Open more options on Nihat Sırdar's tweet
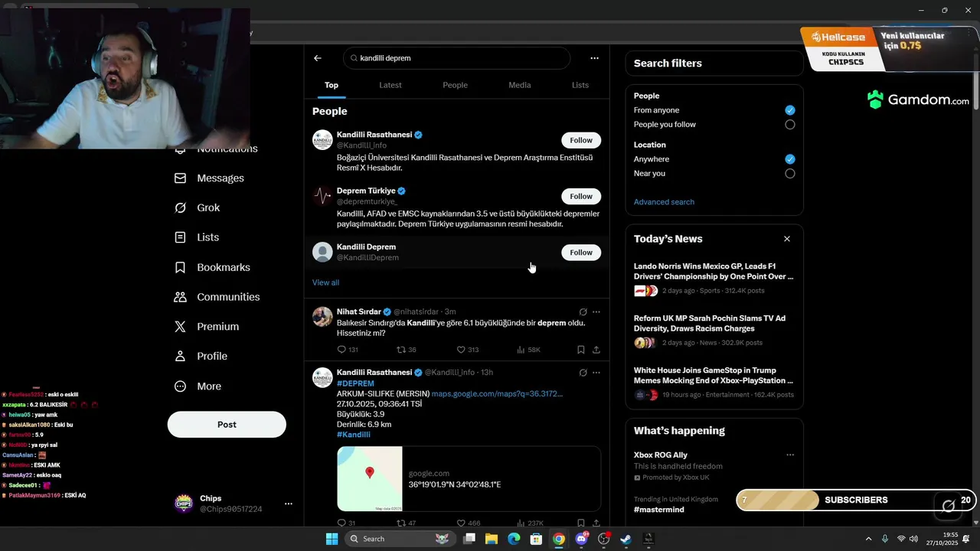Viewport: 980px width, 551px height. tap(596, 312)
